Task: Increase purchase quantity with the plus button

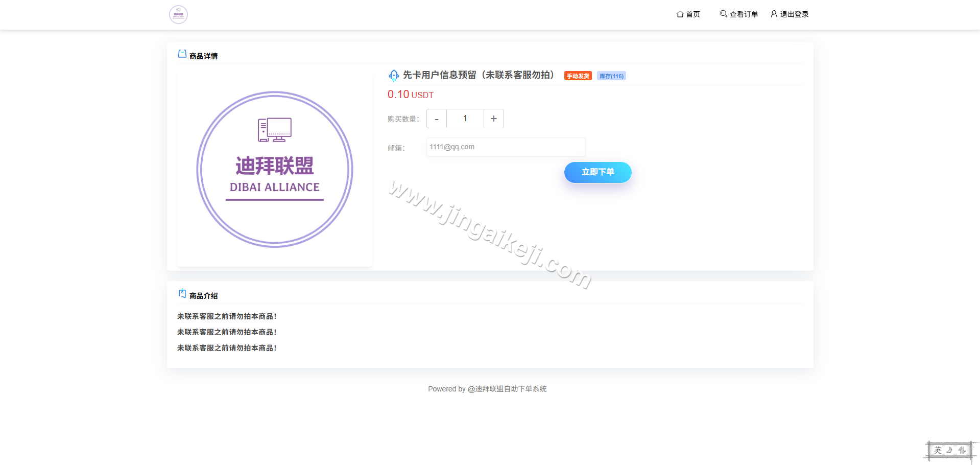Action: [493, 118]
